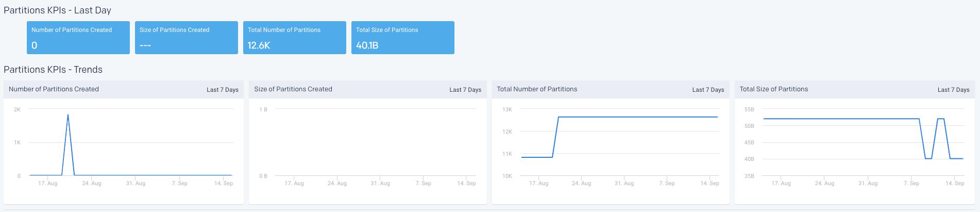
Task: Click the 10K axis label in Total Number chart
Action: pyautogui.click(x=507, y=176)
